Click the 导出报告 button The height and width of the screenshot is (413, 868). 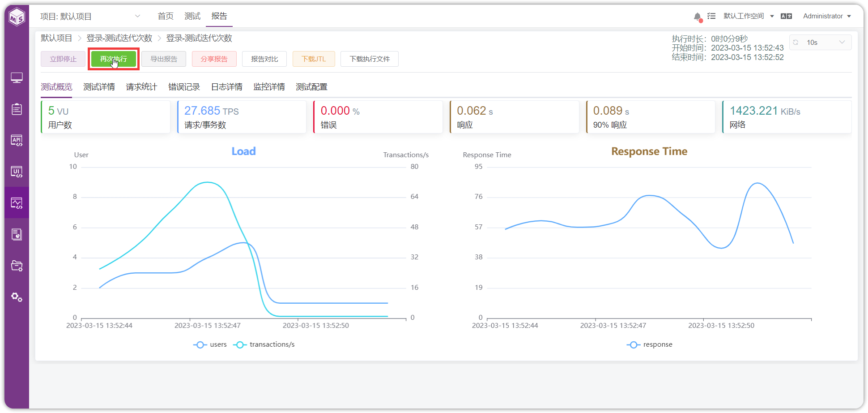click(x=164, y=59)
